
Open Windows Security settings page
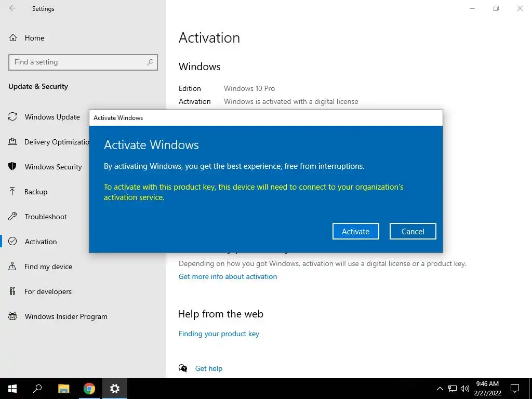54,167
